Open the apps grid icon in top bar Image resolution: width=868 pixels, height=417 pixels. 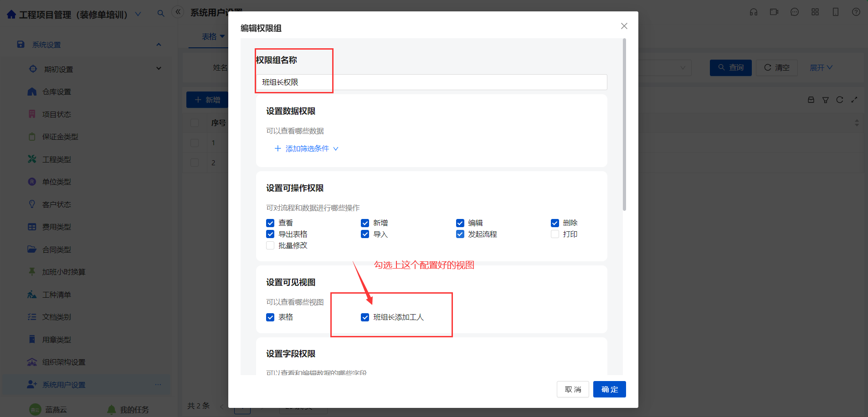[x=815, y=12]
